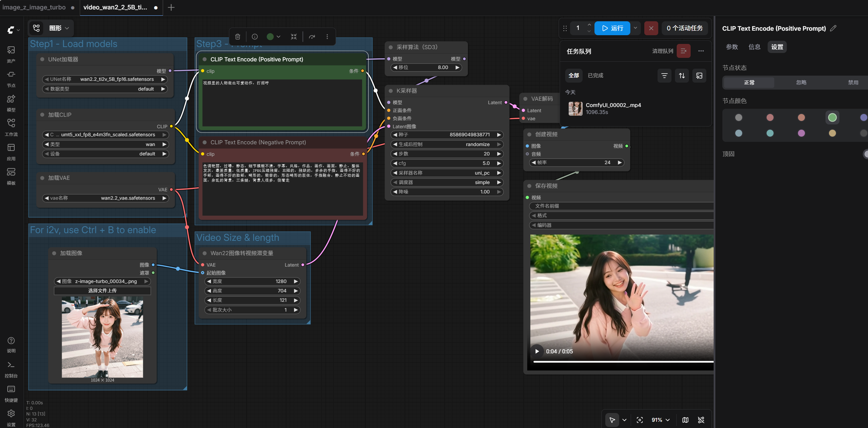868x428 pixels.
Task: Set node state to 忽略
Action: point(801,83)
